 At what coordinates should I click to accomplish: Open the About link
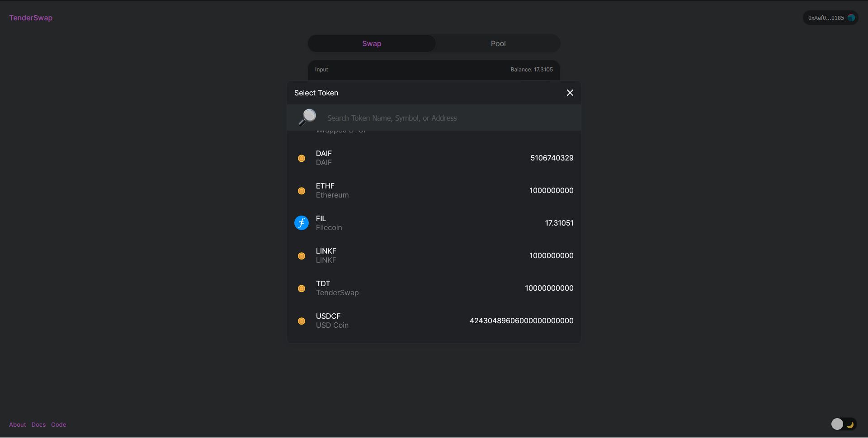point(18,425)
